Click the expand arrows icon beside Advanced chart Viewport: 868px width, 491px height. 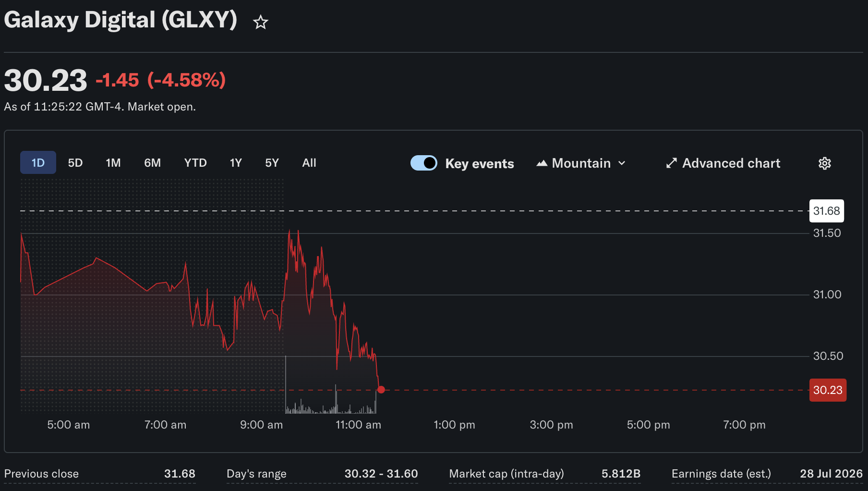671,163
